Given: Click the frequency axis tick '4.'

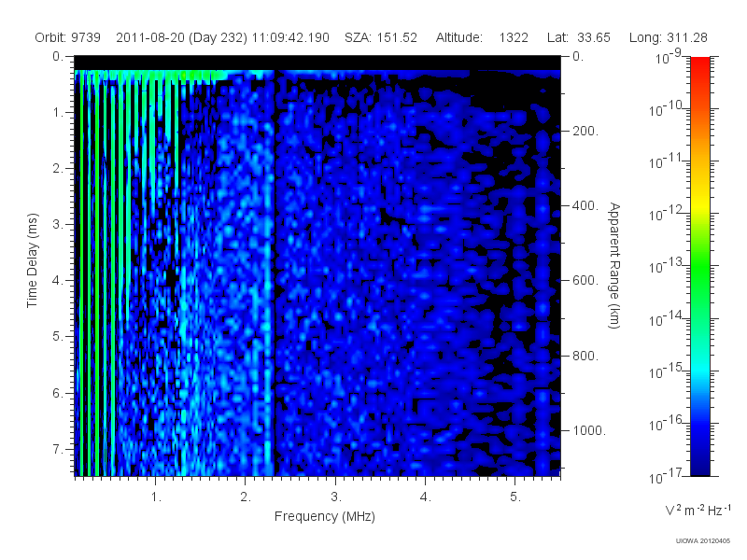Looking at the screenshot, I should (426, 497).
